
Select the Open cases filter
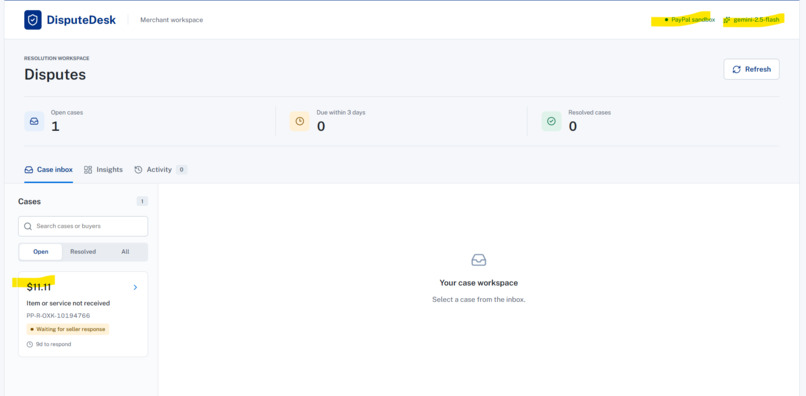tap(41, 252)
